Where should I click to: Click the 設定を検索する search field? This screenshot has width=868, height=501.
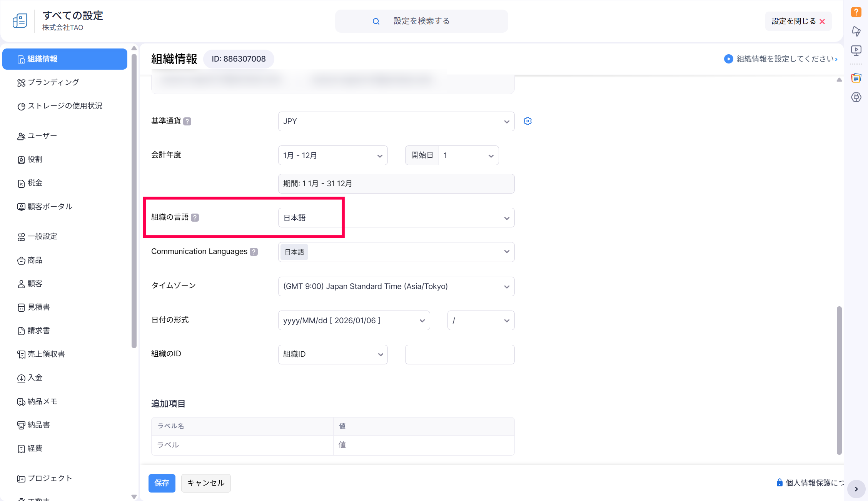(421, 21)
